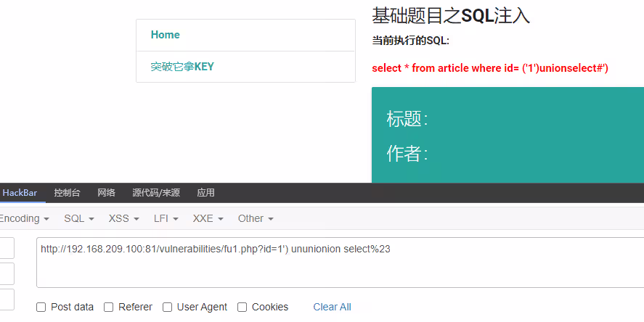This screenshot has height=322, width=644.
Task: Open the LFI dropdown menu
Action: click(x=166, y=218)
